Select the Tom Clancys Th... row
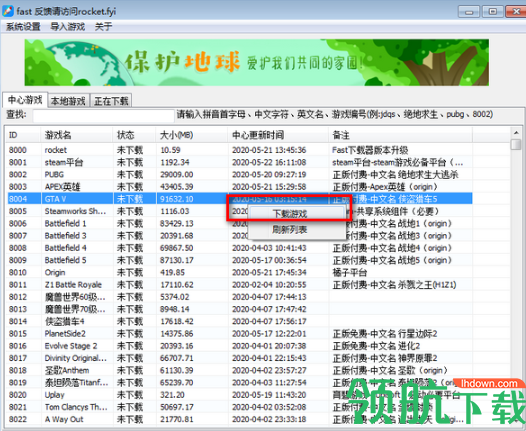Screen dimensions: 526x431 [240, 407]
